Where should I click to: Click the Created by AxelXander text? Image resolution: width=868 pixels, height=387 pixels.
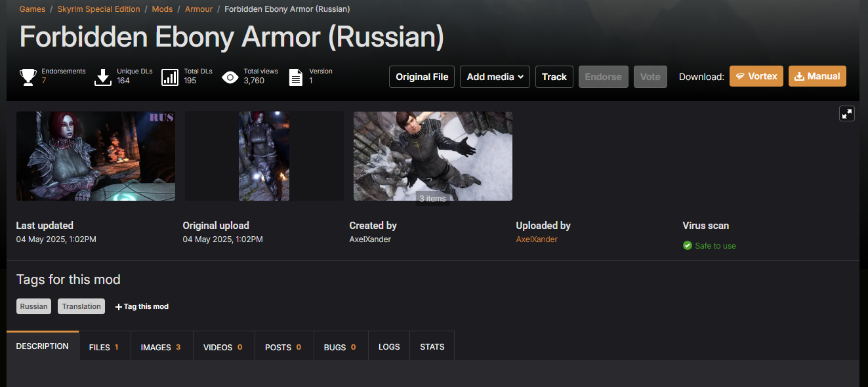[370, 239]
